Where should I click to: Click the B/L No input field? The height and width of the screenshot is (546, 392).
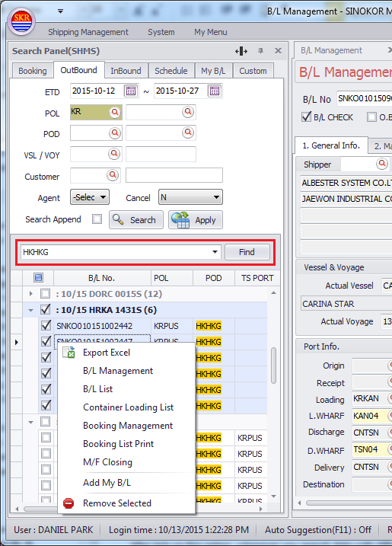364,98
